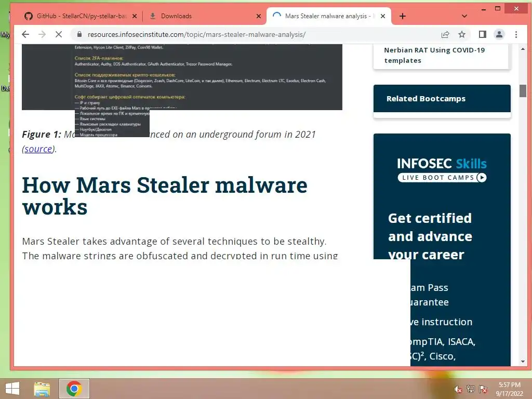
Task: Share this page icon in address bar
Action: [x=445, y=34]
